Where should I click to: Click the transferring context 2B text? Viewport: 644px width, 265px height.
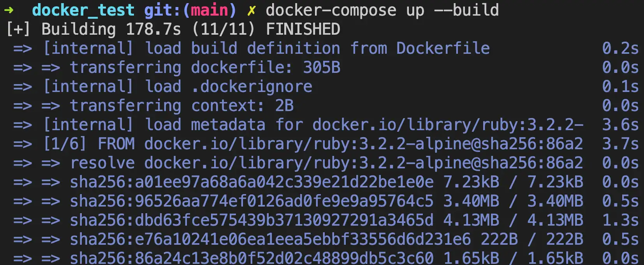point(181,106)
